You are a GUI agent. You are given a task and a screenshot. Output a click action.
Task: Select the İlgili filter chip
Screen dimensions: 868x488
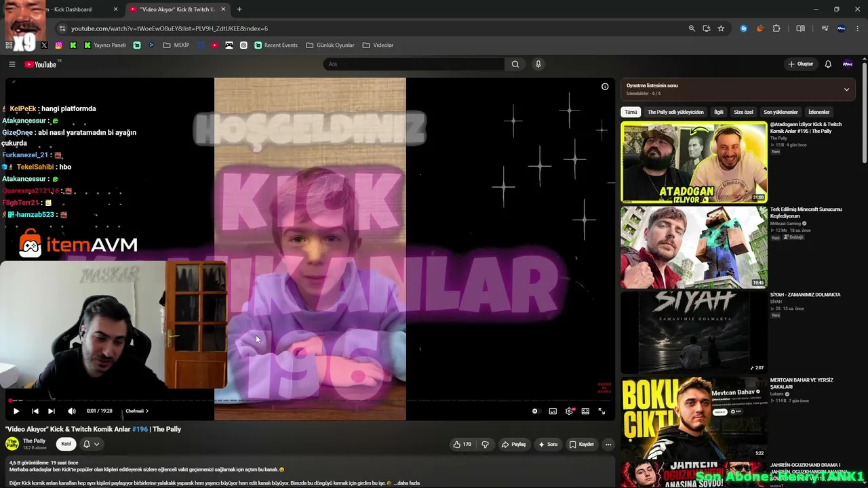pyautogui.click(x=719, y=112)
